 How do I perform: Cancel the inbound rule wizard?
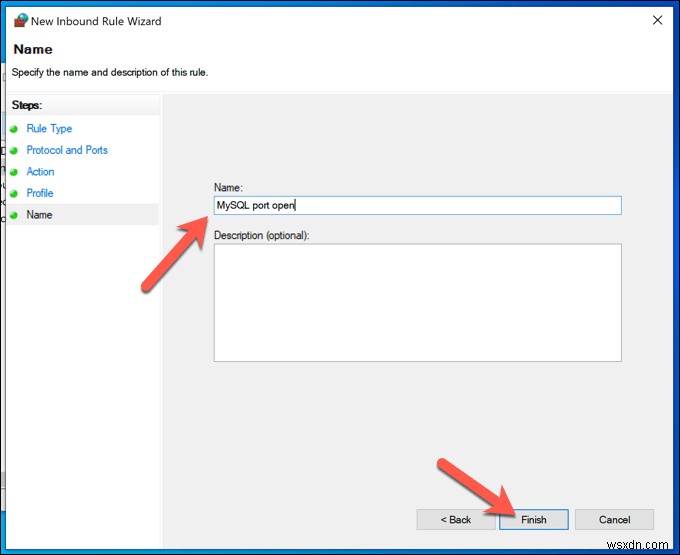pos(614,519)
